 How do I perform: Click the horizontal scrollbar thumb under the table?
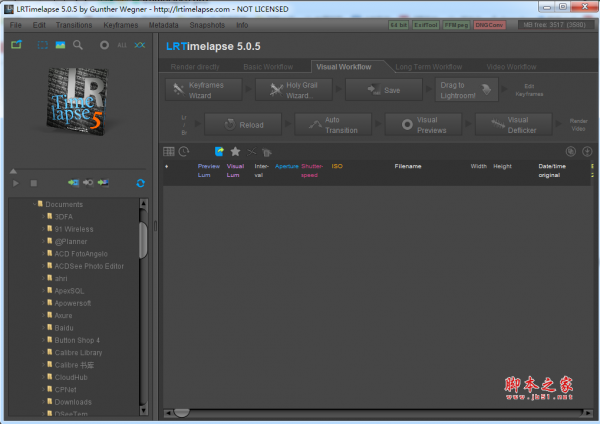click(x=181, y=412)
